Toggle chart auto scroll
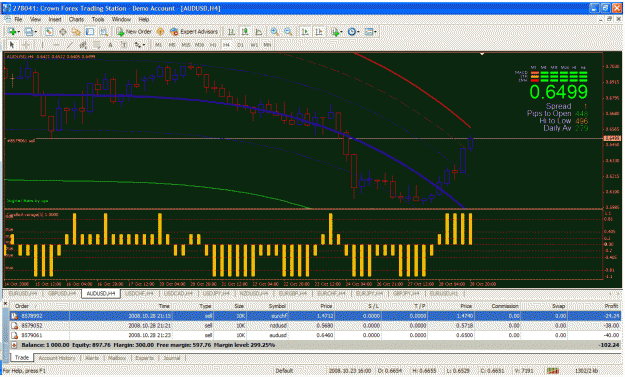Image resolution: width=625 pixels, height=377 pixels. [x=305, y=32]
